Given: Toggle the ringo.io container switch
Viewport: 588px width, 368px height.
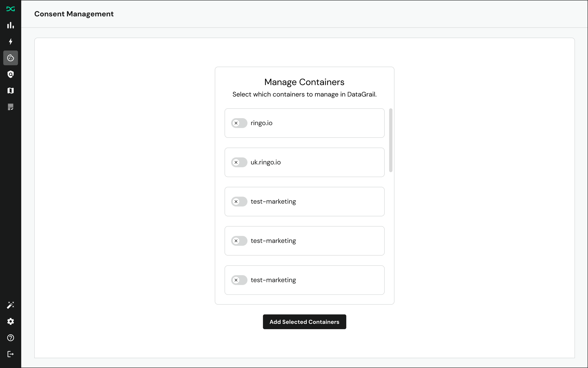Looking at the screenshot, I should coord(239,123).
